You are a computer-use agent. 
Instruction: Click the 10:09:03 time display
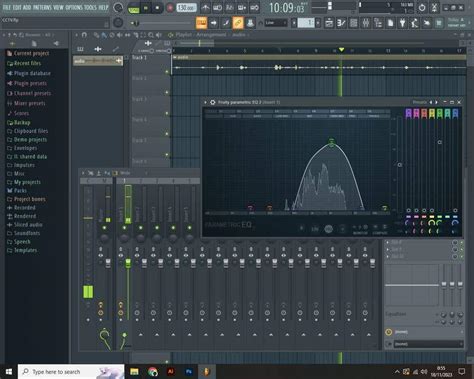tap(287, 7)
